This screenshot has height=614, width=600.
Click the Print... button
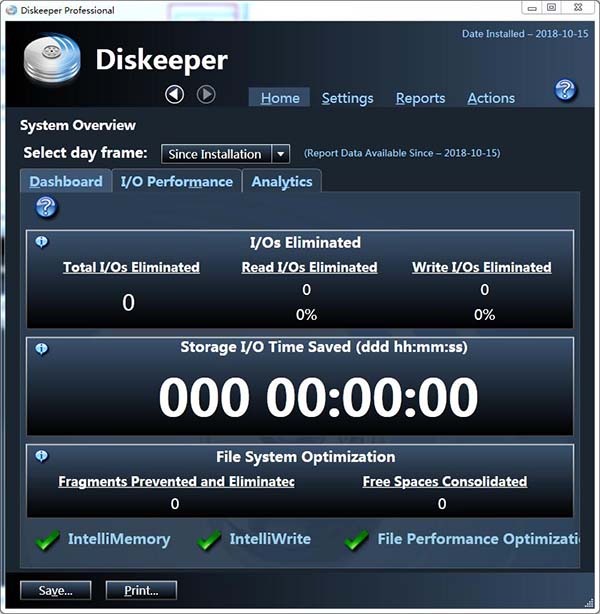(x=141, y=590)
